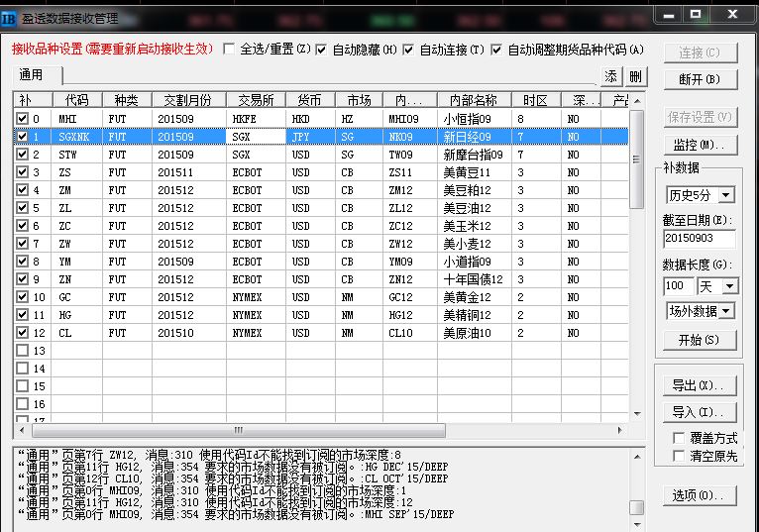This screenshot has width=759, height=532.
Task: Click the table's vertical scrollbar up arrow
Action: [x=637, y=100]
